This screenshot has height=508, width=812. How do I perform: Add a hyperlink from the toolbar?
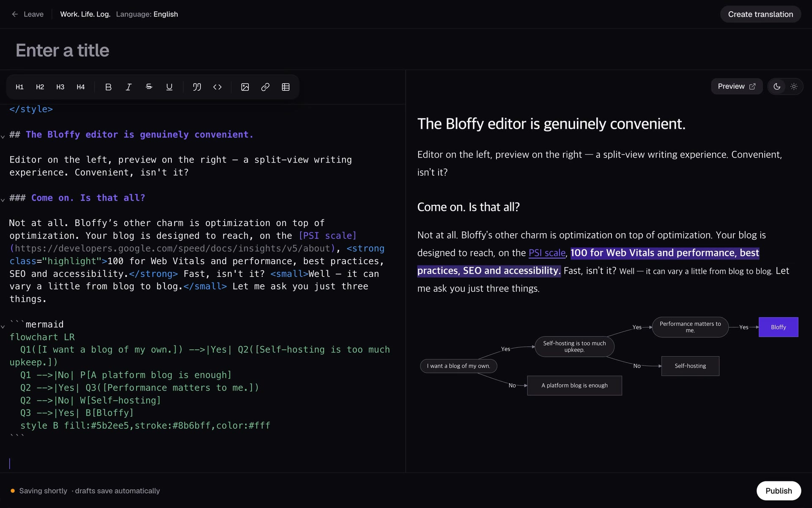click(x=265, y=87)
